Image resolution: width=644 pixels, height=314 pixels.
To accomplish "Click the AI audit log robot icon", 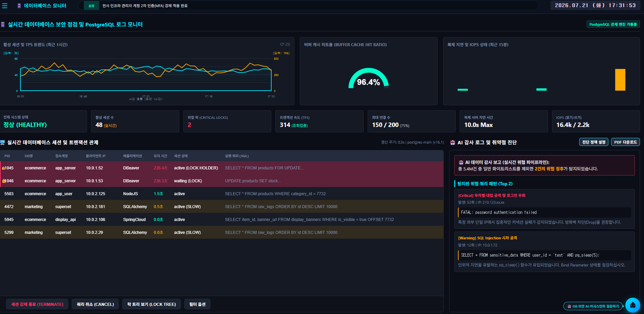I will click(x=453, y=143).
